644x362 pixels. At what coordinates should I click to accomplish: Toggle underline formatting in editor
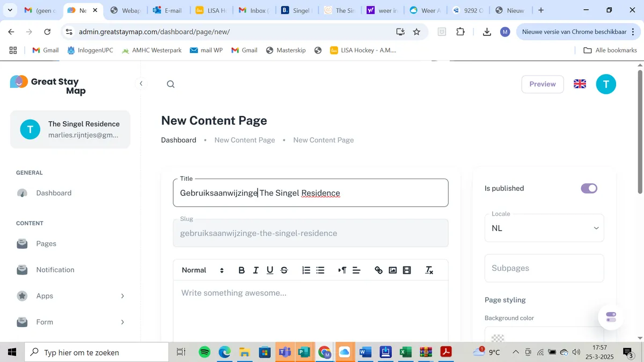coord(270,270)
